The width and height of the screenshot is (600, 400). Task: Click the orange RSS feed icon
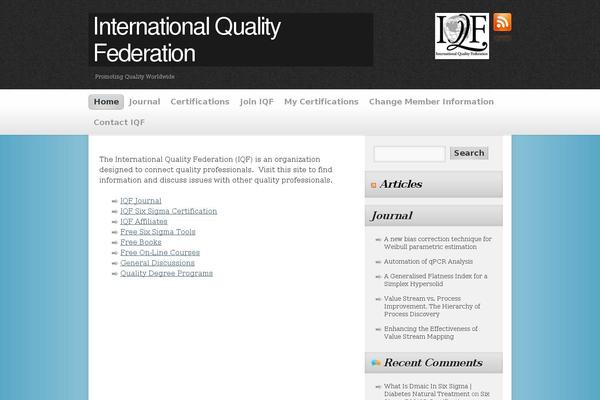click(x=502, y=22)
